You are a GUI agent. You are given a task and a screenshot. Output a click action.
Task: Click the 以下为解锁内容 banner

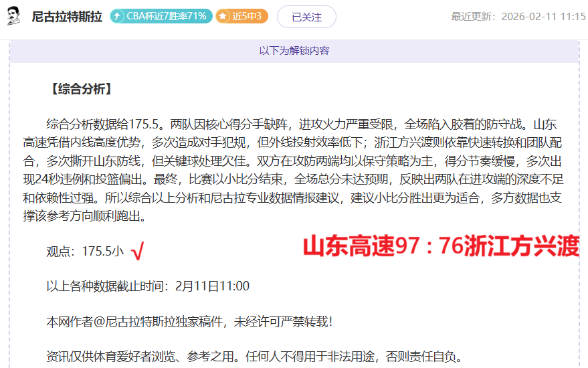[294, 51]
